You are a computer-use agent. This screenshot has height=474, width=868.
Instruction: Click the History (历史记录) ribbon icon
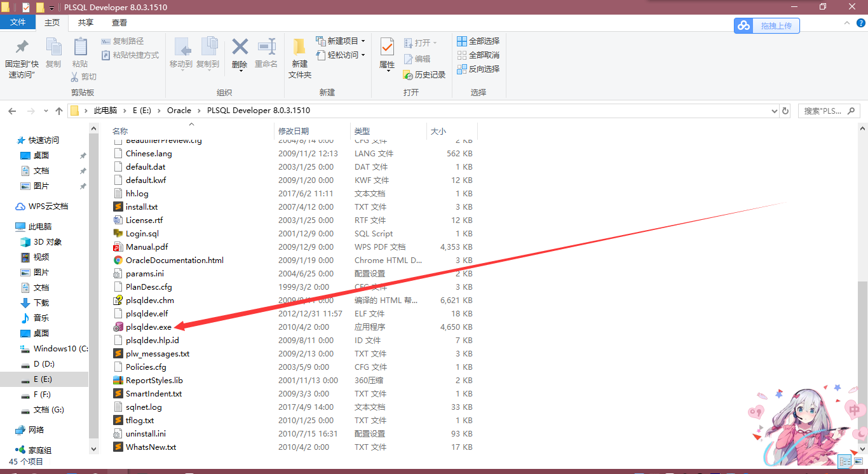(424, 75)
